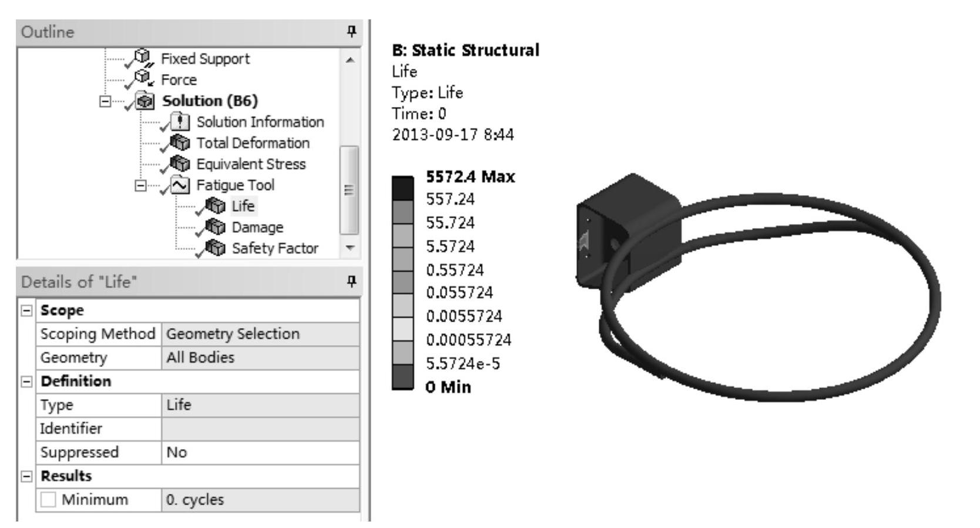Collapse the Fatigue Tool tree node

tap(140, 186)
